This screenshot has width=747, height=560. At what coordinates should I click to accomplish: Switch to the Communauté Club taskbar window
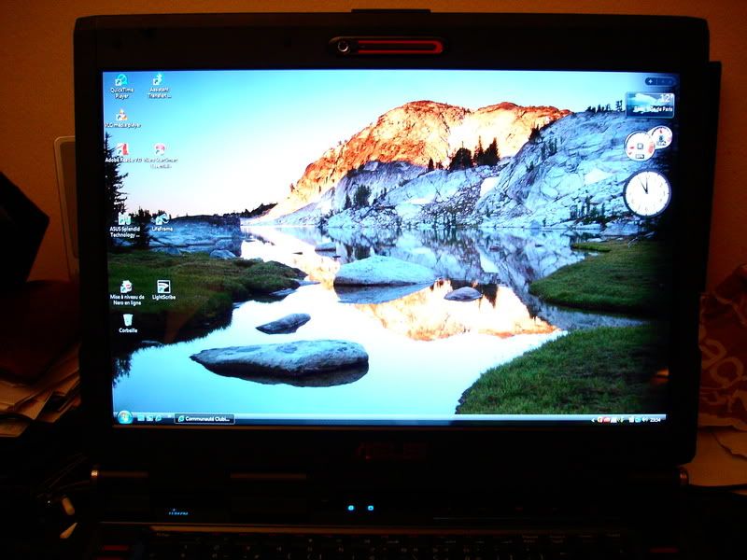[x=204, y=418]
